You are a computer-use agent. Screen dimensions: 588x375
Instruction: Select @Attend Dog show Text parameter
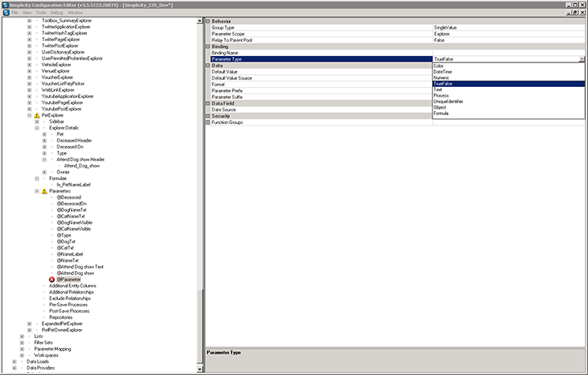pyautogui.click(x=80, y=267)
